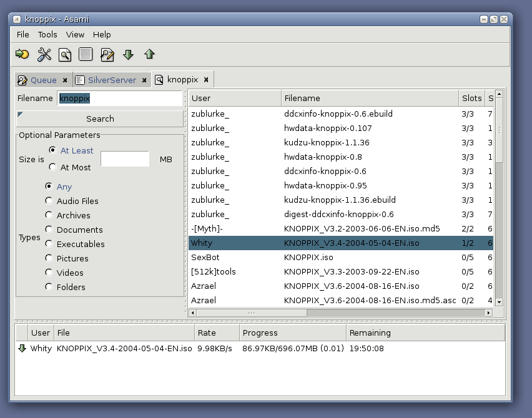Open the preferences tools icon
This screenshot has width=532, height=418.
pos(44,54)
